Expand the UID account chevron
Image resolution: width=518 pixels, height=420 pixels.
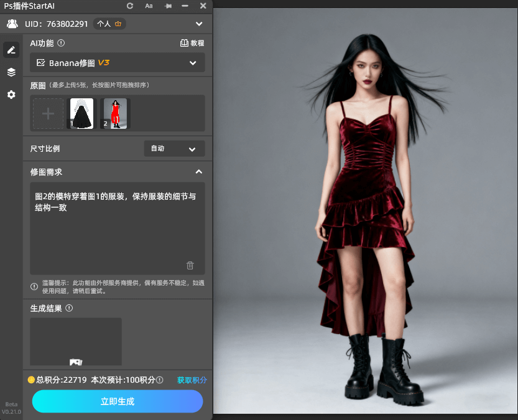[x=199, y=24]
